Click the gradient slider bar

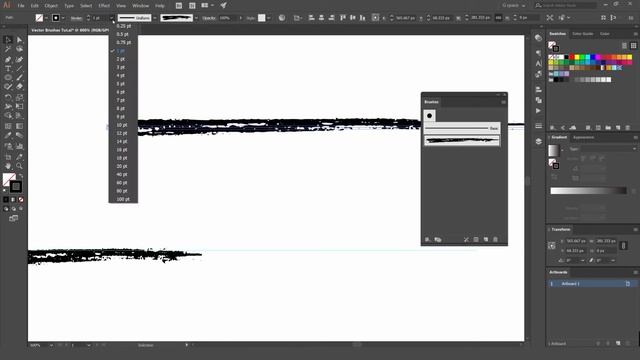click(588, 191)
